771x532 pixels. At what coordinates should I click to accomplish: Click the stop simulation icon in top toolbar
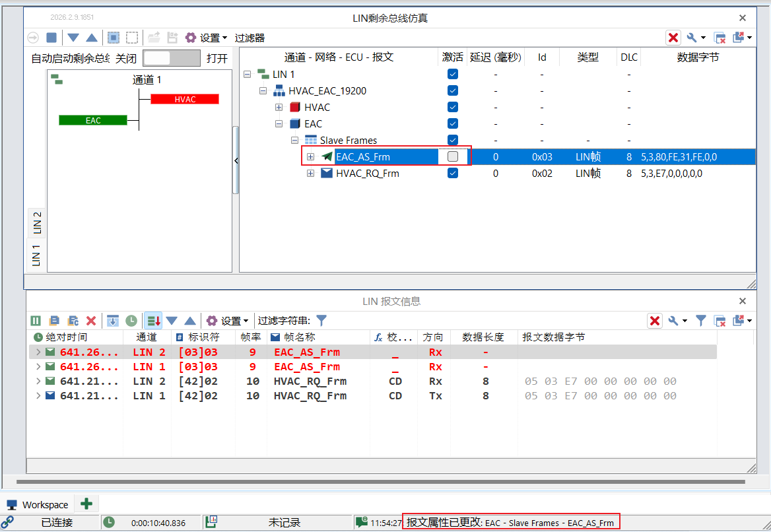click(51, 38)
